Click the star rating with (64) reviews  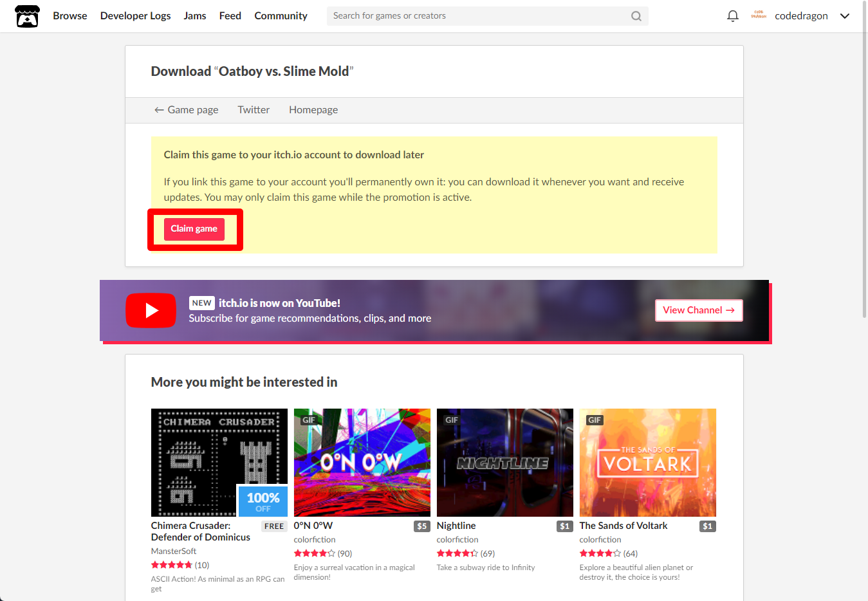600,553
